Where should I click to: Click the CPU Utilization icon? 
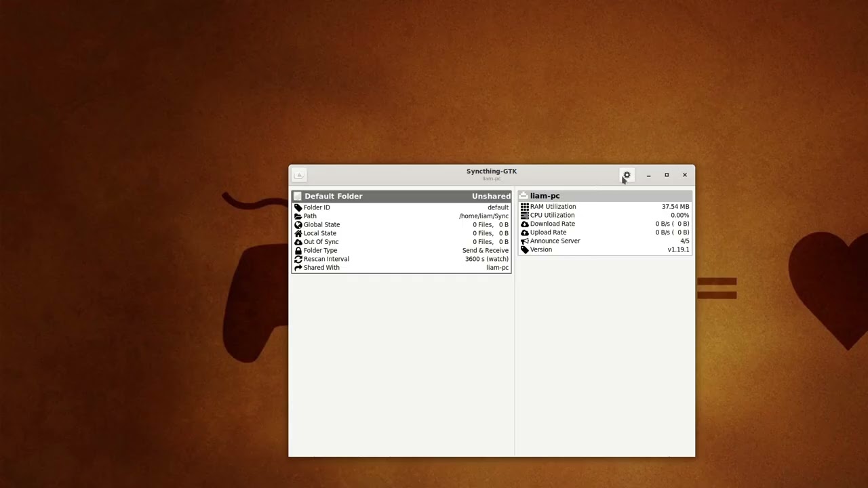pos(524,216)
